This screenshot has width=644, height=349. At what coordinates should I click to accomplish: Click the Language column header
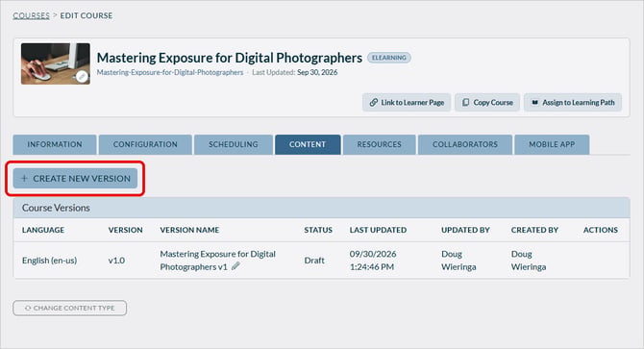pyautogui.click(x=43, y=230)
